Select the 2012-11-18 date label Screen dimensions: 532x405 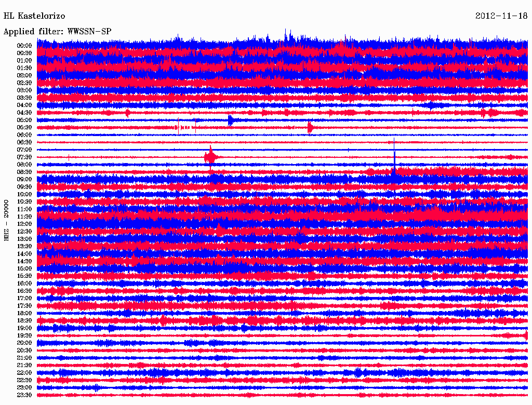[x=501, y=16]
